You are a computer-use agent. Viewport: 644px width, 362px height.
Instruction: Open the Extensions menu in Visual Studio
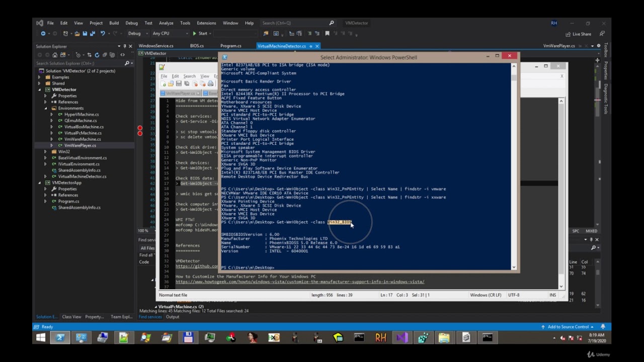(206, 23)
